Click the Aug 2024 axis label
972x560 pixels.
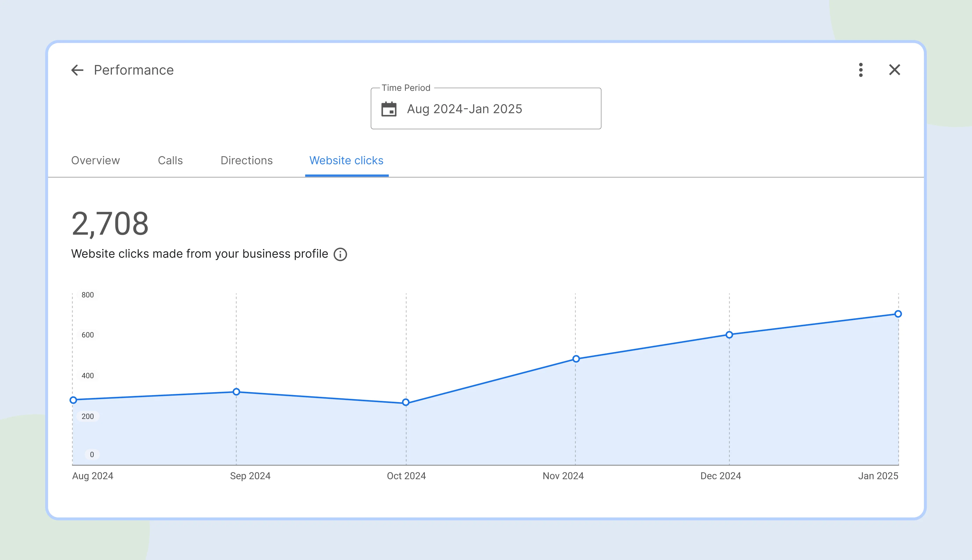(93, 476)
